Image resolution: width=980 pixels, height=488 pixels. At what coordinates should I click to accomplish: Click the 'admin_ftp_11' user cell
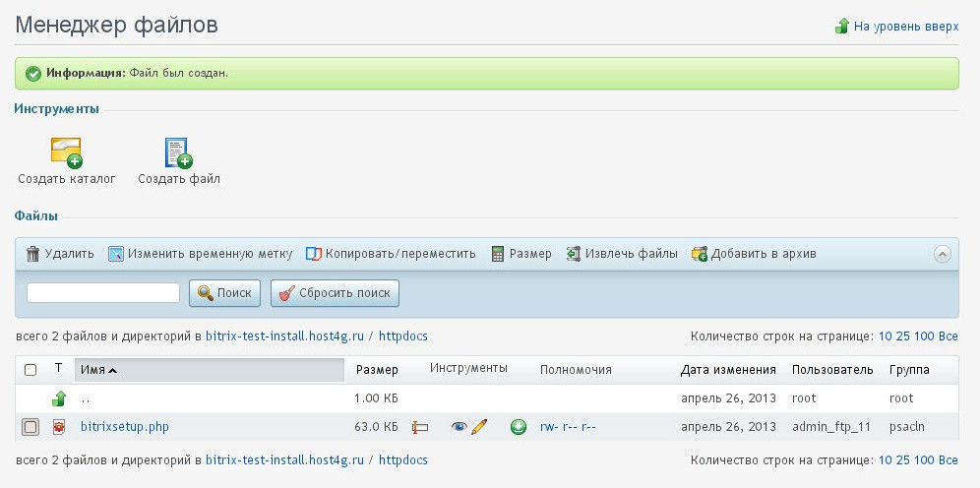coord(831,427)
